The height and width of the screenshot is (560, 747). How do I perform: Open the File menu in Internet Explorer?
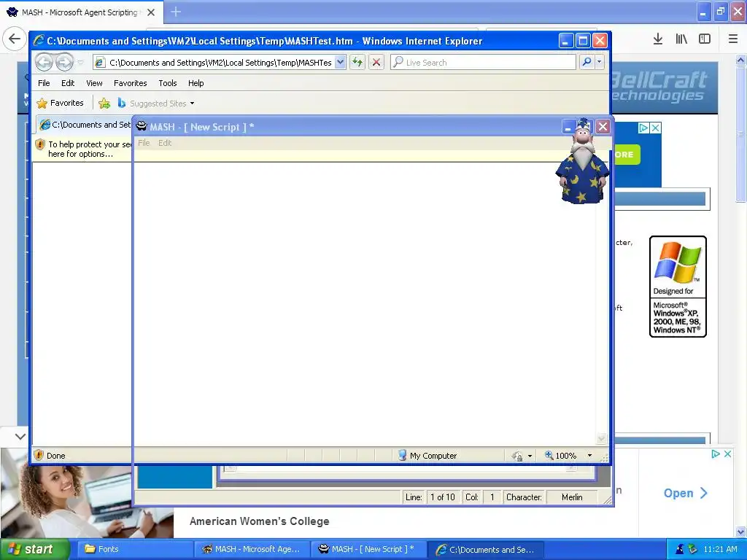[x=44, y=83]
